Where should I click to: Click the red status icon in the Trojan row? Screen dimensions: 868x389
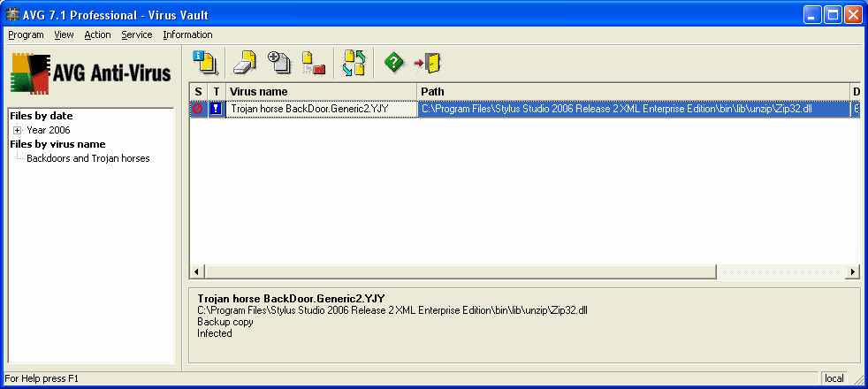(x=198, y=109)
